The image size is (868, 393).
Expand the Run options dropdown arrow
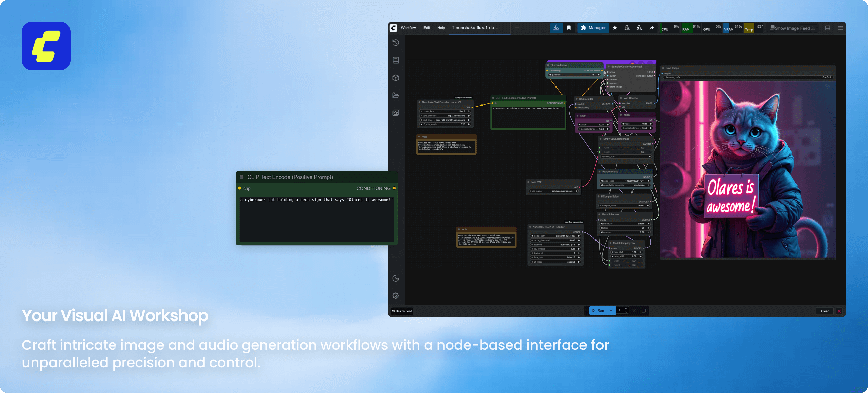[611, 310]
